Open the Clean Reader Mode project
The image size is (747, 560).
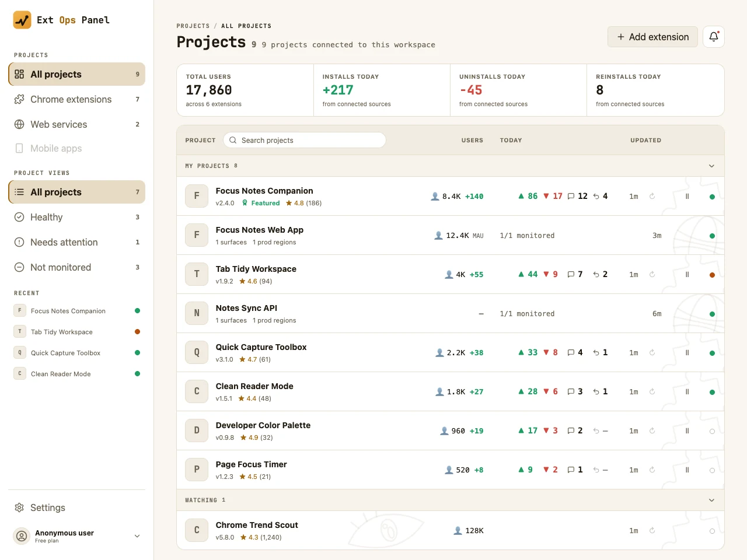(254, 386)
